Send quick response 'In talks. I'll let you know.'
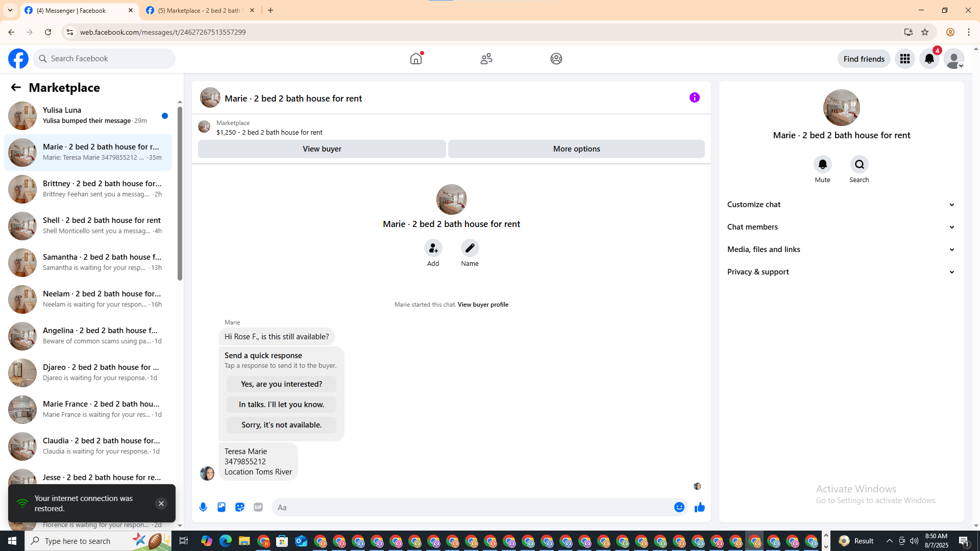 [282, 405]
